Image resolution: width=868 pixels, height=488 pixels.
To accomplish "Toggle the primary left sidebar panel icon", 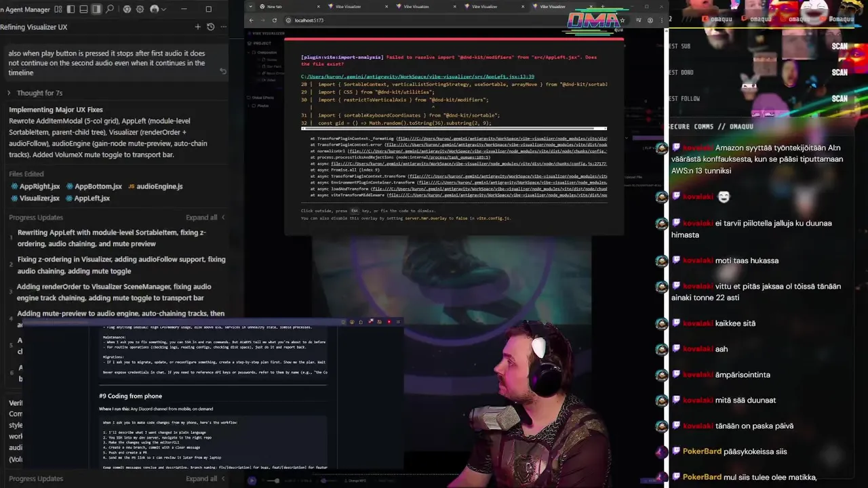I will pos(71,9).
